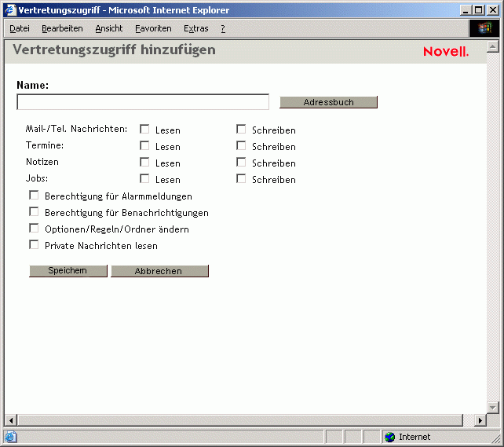Click the 'Name:' label
The height and width of the screenshot is (447, 504).
(x=33, y=85)
